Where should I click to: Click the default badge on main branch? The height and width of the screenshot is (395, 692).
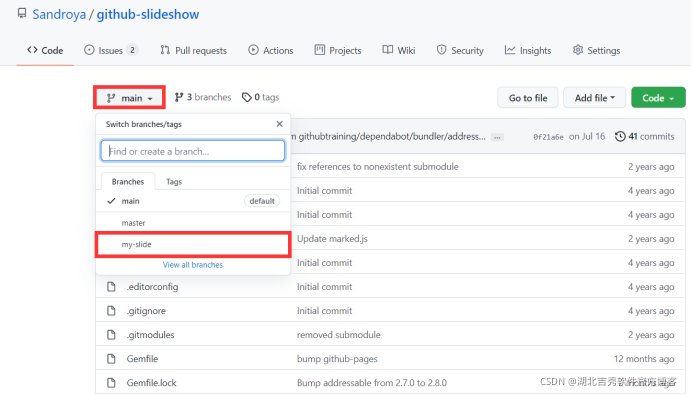262,201
